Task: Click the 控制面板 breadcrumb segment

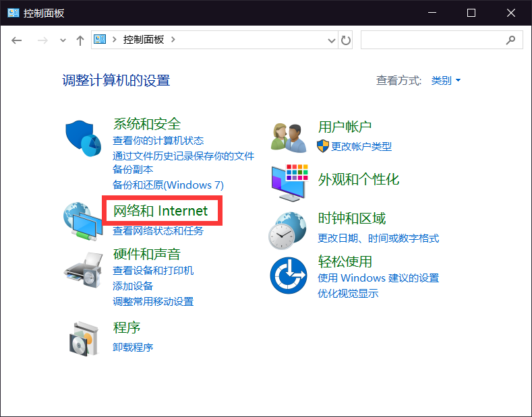Action: 144,40
